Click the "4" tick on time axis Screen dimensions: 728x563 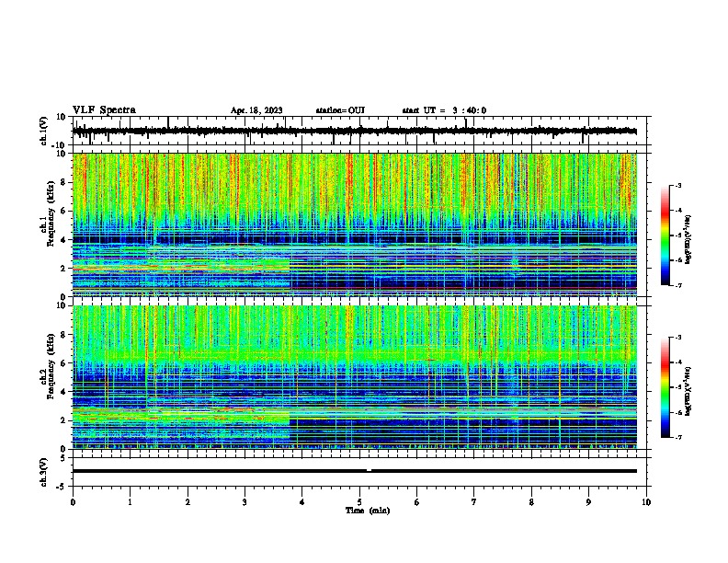pos(302,502)
